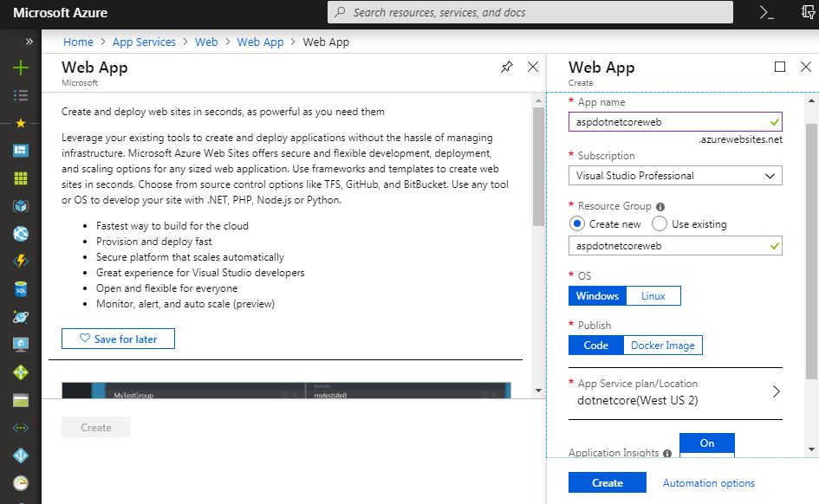This screenshot has height=504, width=819.
Task: Open Azure Active Directory diamond icon
Action: [x=21, y=456]
